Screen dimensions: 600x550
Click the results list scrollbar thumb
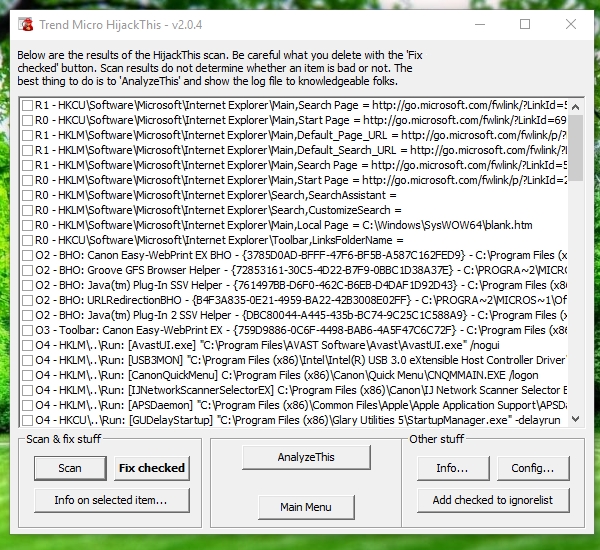(x=575, y=148)
